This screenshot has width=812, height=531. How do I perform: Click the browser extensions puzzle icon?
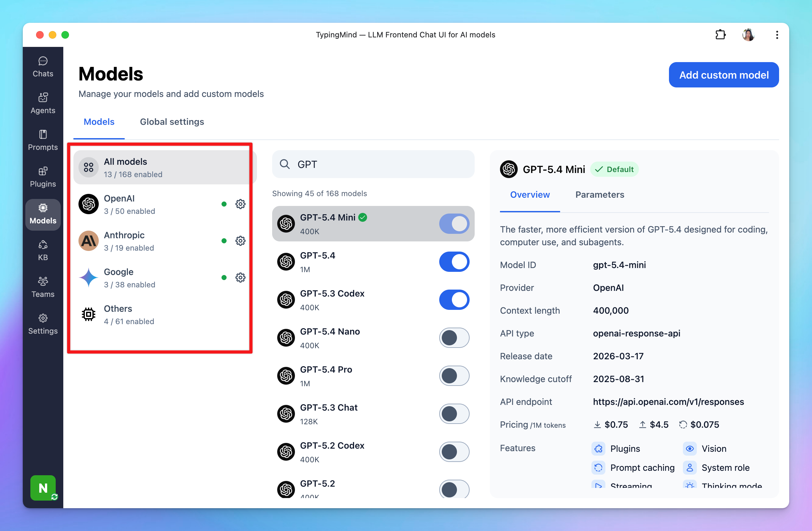pos(720,35)
